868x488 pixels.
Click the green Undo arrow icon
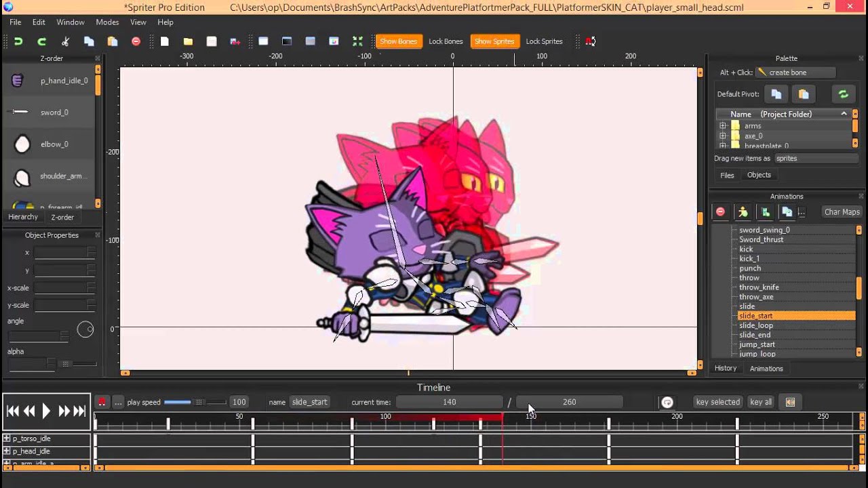click(18, 41)
